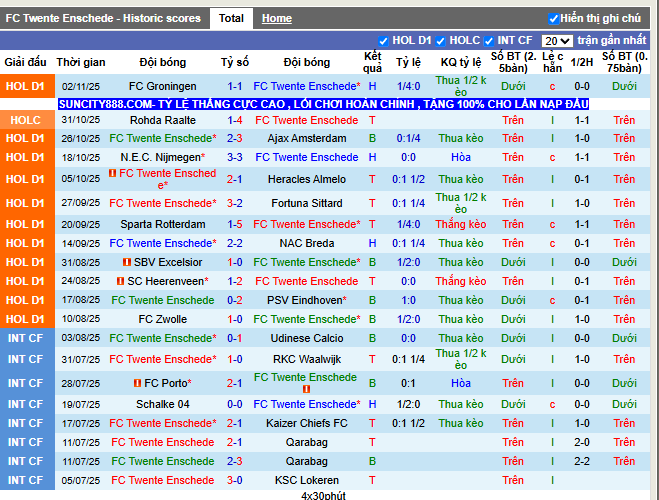The height and width of the screenshot is (500, 659).
Task: Click 0:1 1/4 odds on Fortuna Sittard row
Action: point(408,203)
